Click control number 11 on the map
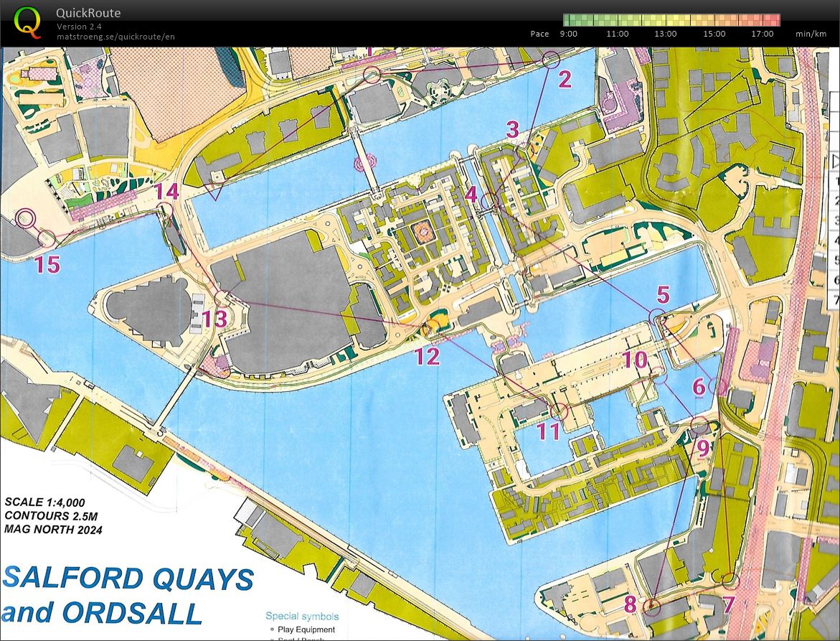The image size is (840, 641). [547, 431]
